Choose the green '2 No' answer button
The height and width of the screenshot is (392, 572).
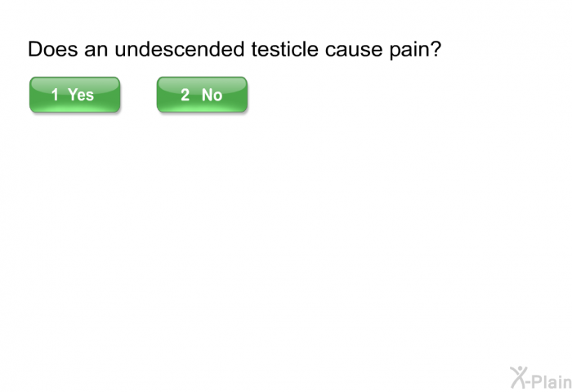tap(202, 95)
